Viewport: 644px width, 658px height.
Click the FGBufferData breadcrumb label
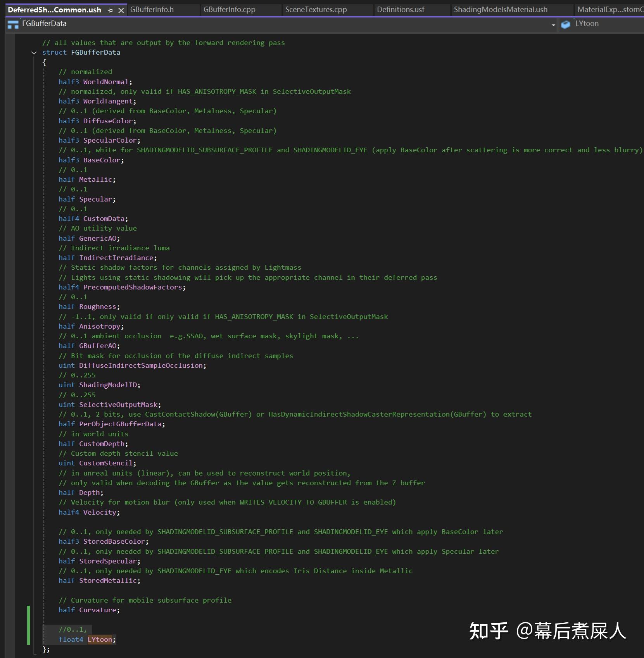pyautogui.click(x=44, y=24)
